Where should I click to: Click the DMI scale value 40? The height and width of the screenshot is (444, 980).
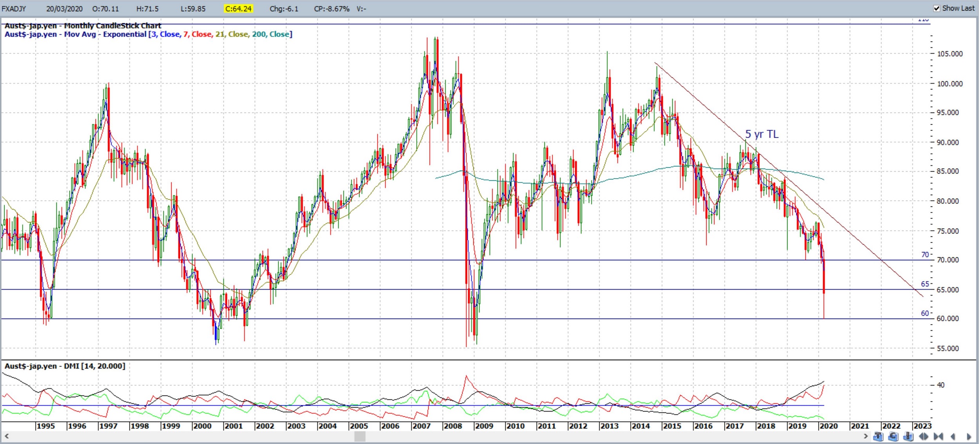940,385
